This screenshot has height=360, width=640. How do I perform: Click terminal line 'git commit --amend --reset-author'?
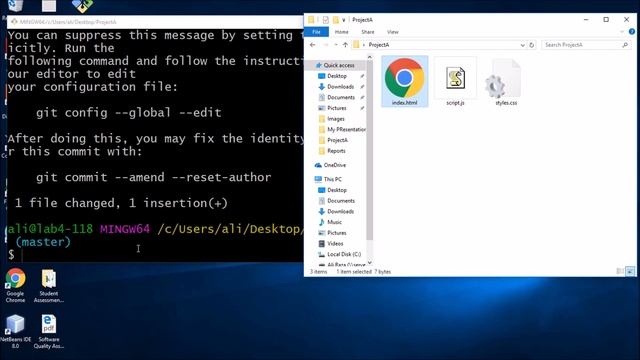coord(153,177)
